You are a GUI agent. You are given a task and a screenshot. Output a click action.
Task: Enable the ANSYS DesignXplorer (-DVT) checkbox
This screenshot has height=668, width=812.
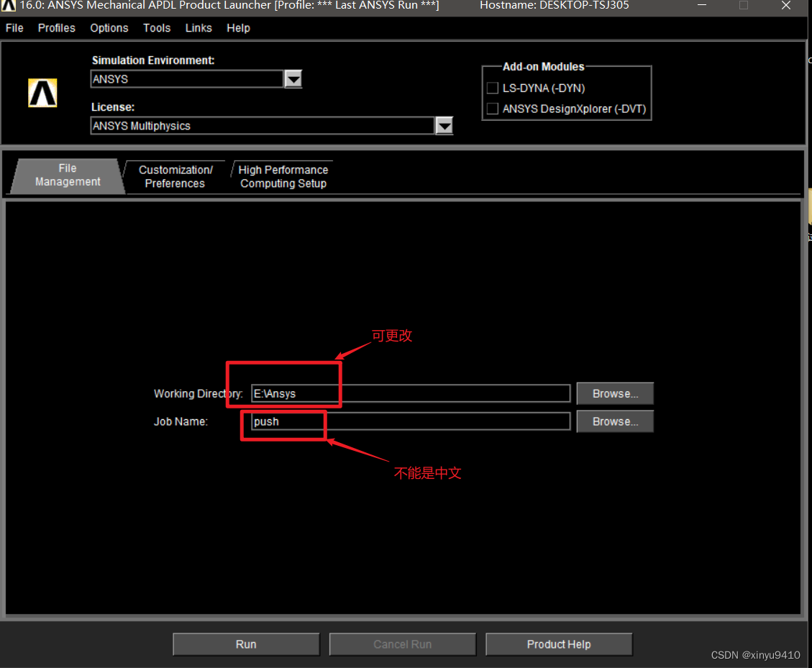tap(493, 109)
